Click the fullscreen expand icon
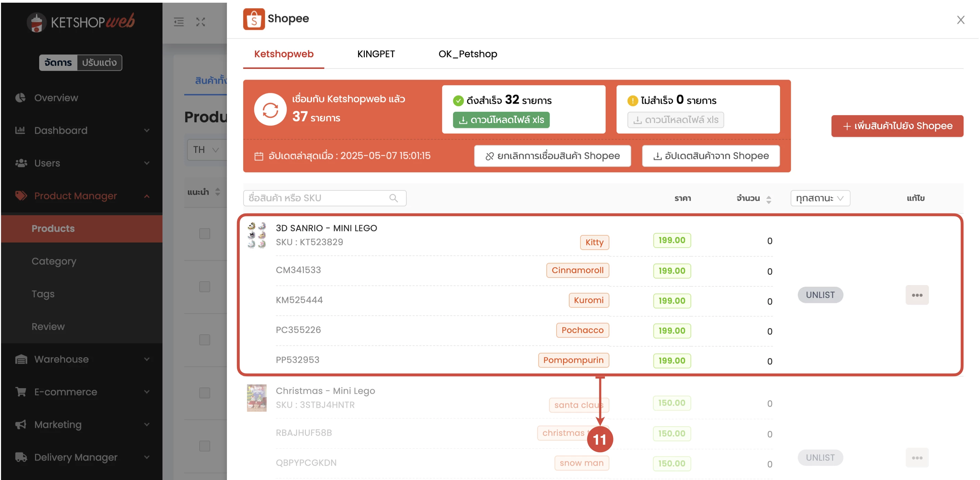 pyautogui.click(x=201, y=22)
